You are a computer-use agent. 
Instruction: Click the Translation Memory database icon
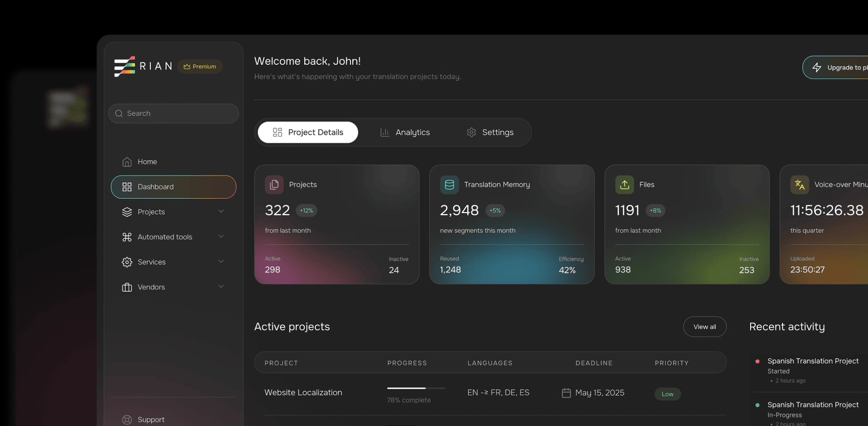coord(449,184)
